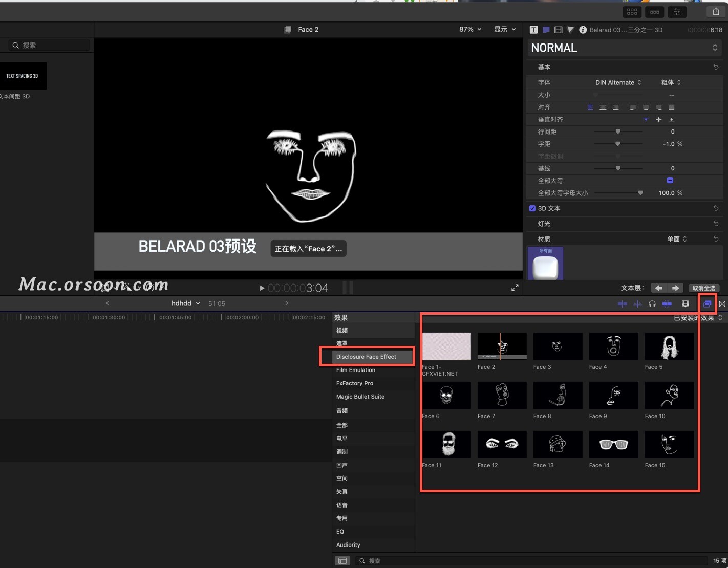
Task: Set text alignment to center
Action: point(603,107)
